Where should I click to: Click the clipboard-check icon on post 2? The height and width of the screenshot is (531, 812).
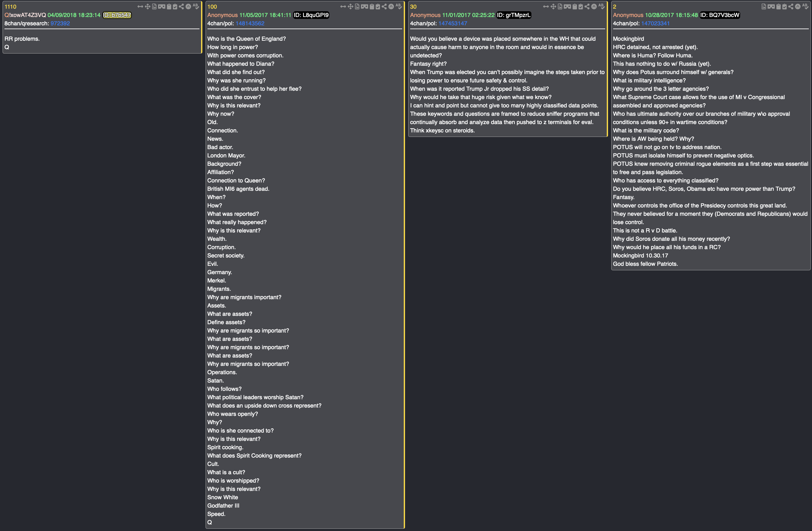(784, 6)
